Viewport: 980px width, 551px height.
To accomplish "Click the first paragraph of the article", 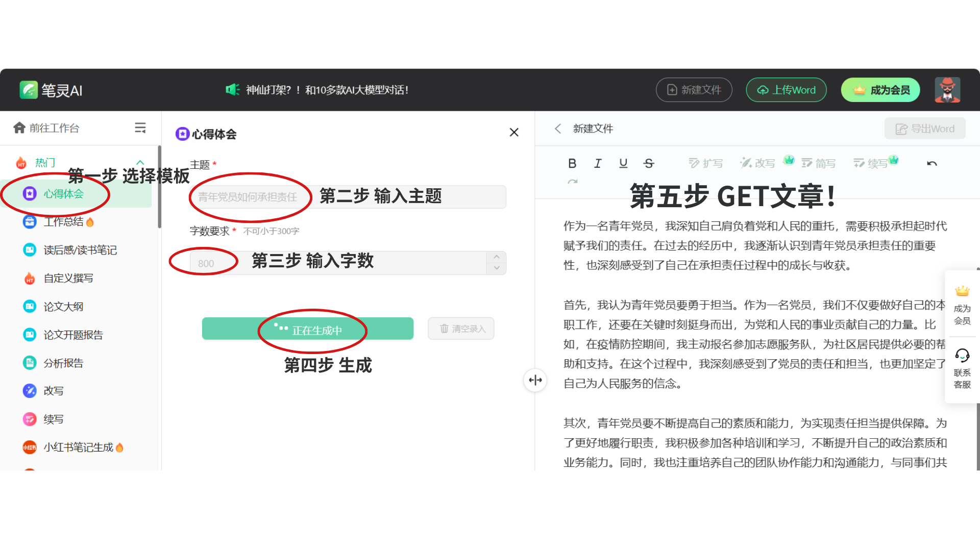I will (755, 246).
